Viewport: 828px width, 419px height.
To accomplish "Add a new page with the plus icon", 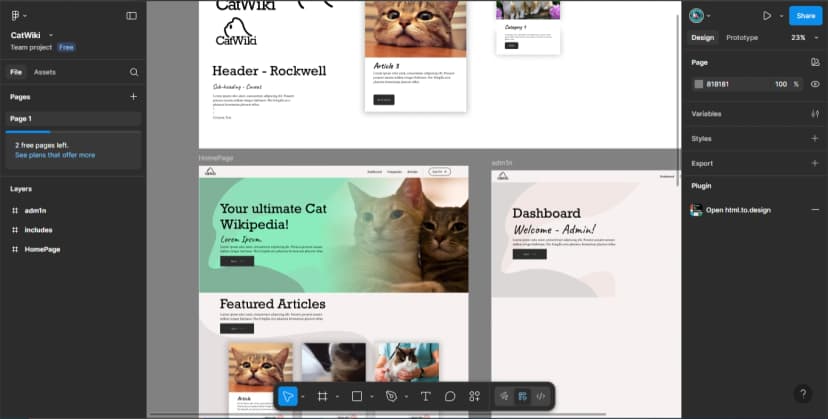I will tap(134, 97).
